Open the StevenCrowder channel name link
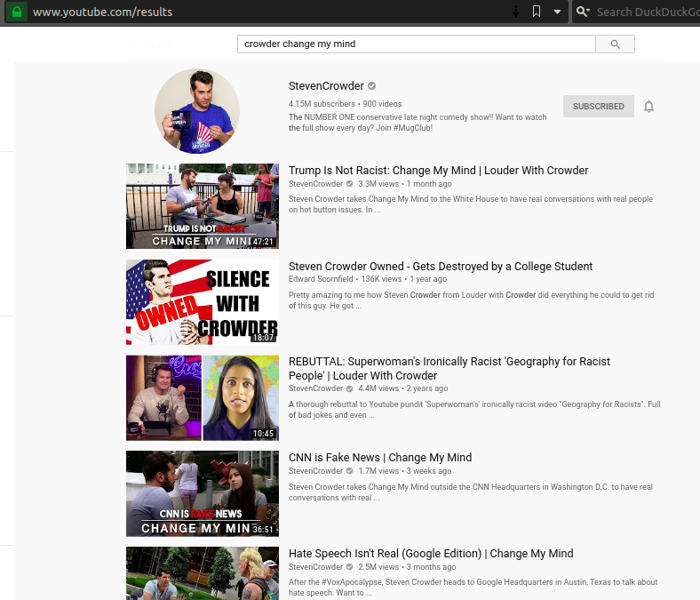 coord(326,86)
